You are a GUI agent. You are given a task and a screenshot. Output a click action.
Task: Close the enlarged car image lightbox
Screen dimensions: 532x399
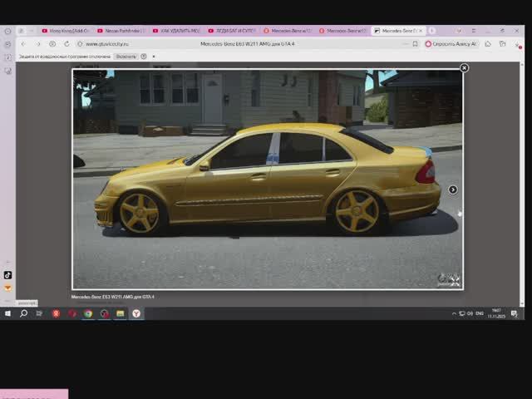pyautogui.click(x=464, y=68)
